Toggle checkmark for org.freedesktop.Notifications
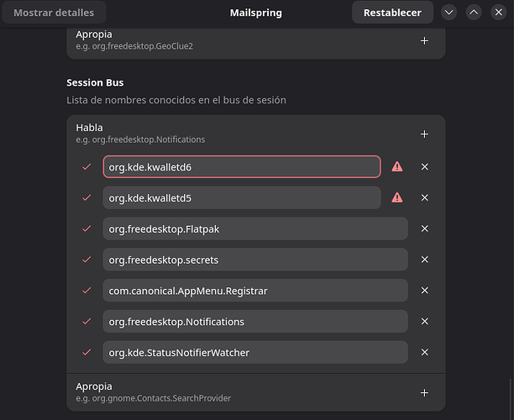The height and width of the screenshot is (420, 514). click(x=86, y=322)
